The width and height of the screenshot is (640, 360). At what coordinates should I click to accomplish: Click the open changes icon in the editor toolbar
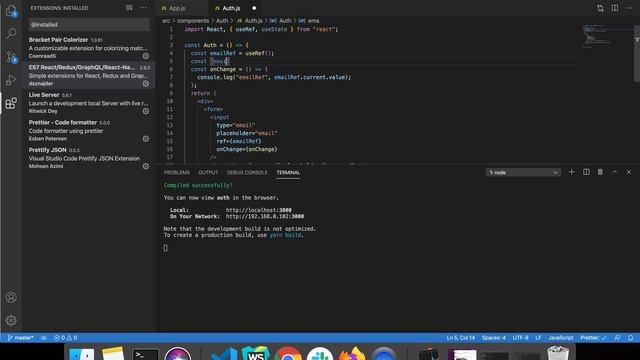[x=600, y=8]
